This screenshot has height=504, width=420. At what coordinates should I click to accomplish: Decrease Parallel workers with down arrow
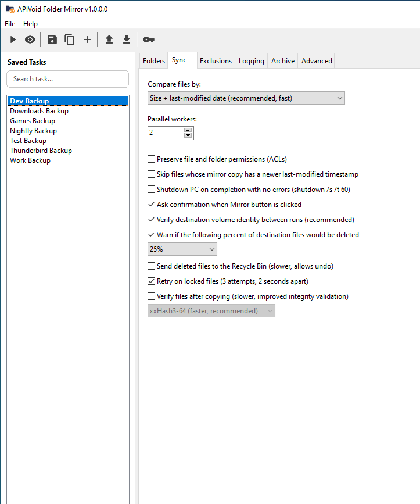(x=188, y=135)
